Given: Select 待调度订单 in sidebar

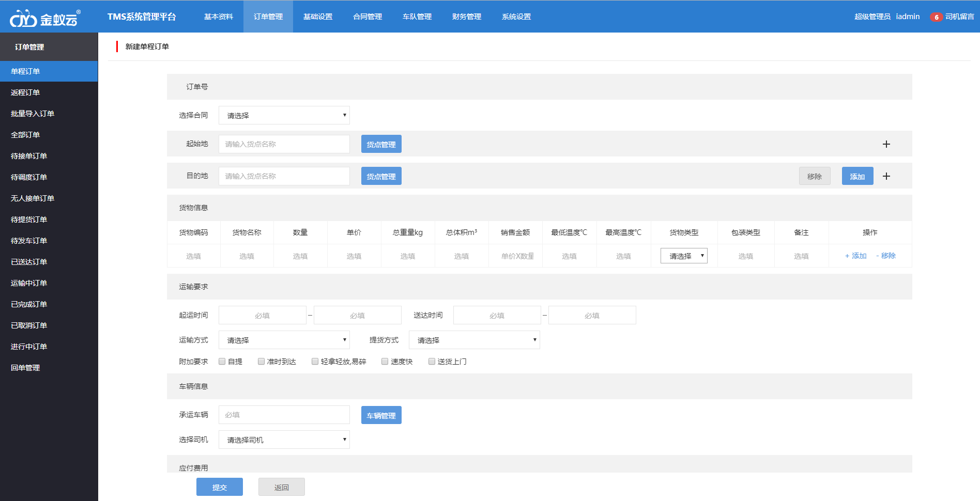Looking at the screenshot, I should 49,177.
